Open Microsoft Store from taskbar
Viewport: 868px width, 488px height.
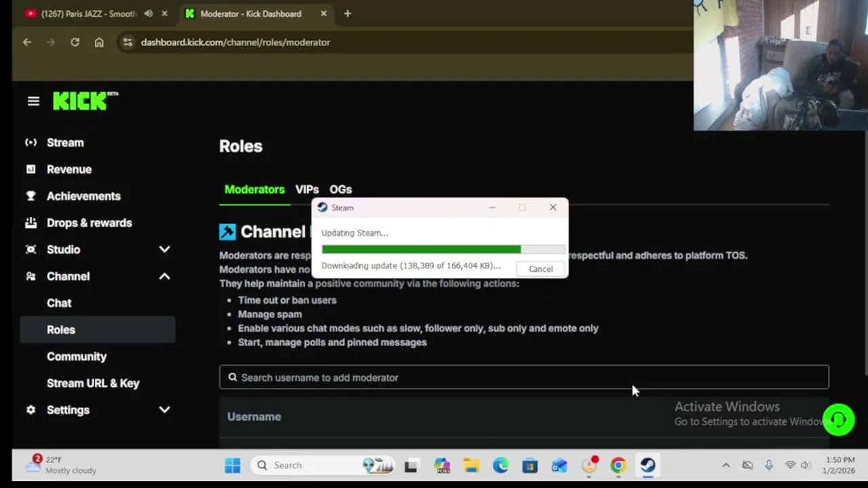(530, 466)
